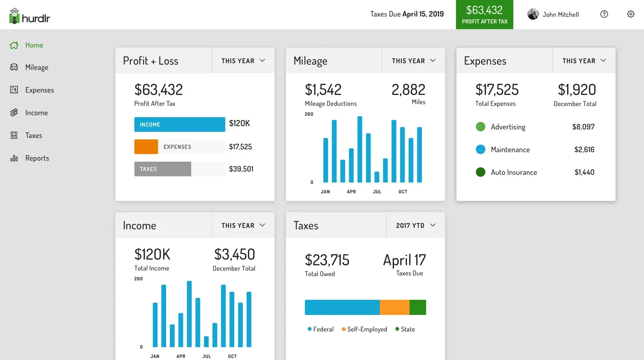Click the Taxes Due April 15, 2019 notice
This screenshot has height=360, width=644.
coord(407,14)
